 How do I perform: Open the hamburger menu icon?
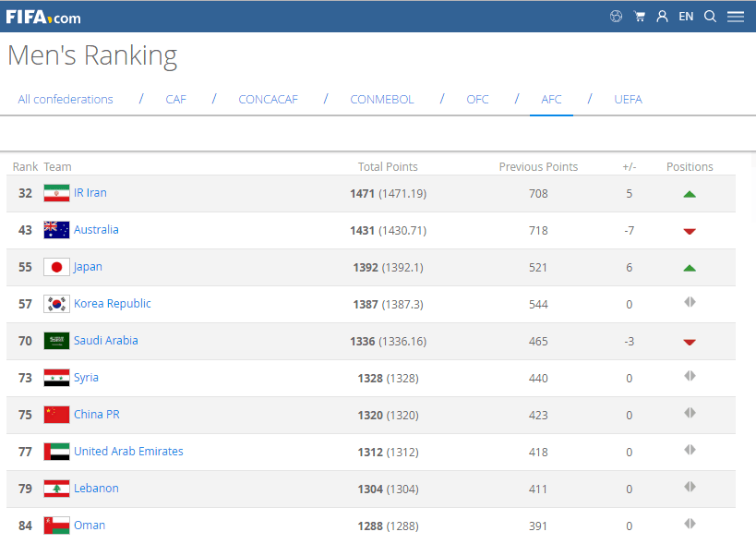click(x=736, y=17)
